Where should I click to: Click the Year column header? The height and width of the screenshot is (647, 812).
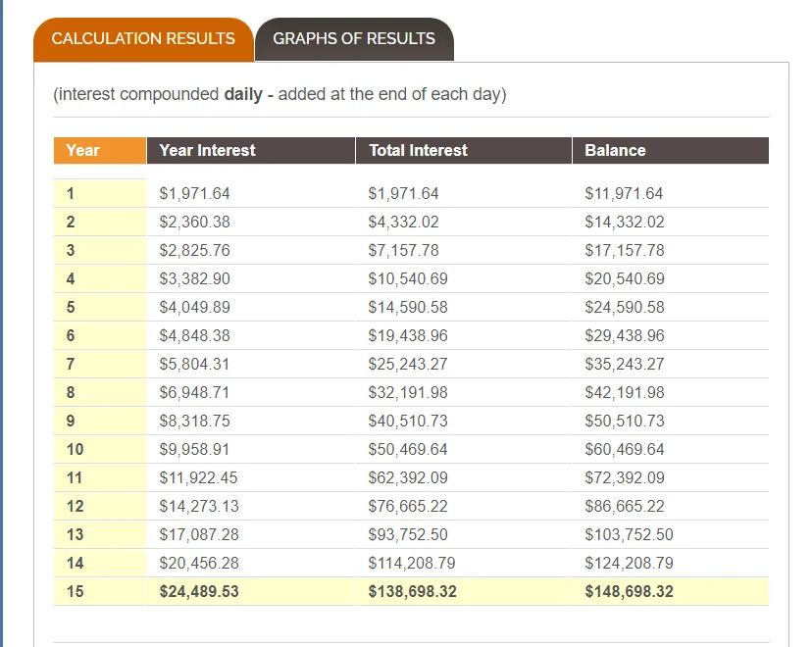[x=83, y=150]
